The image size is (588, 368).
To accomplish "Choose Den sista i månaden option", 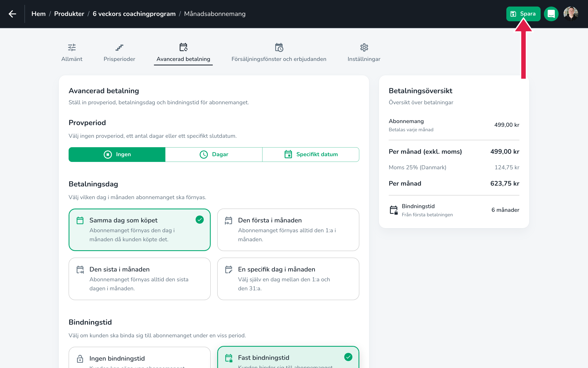I will pos(139,279).
